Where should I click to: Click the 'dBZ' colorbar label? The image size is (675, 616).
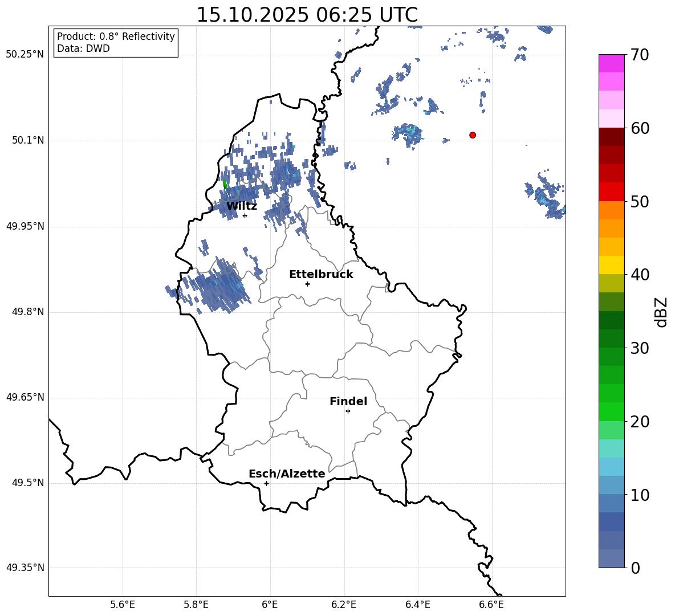click(x=661, y=312)
